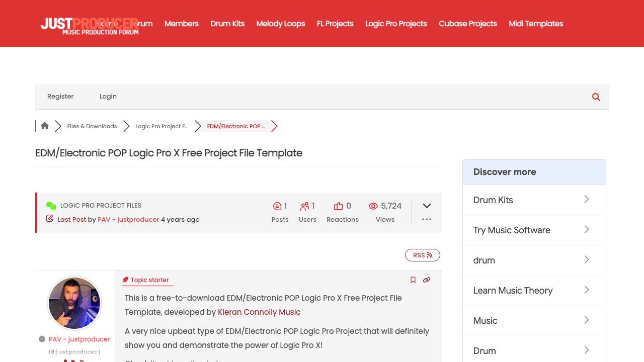Click the Users count icon
The width and height of the screenshot is (644, 362).
[x=304, y=206]
